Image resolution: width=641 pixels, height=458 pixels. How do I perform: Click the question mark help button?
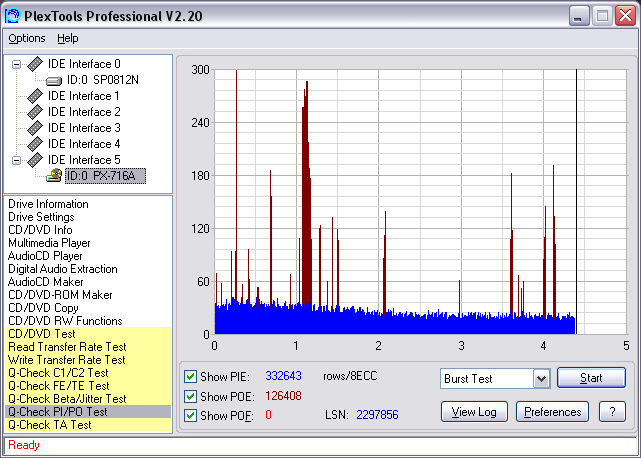point(612,412)
